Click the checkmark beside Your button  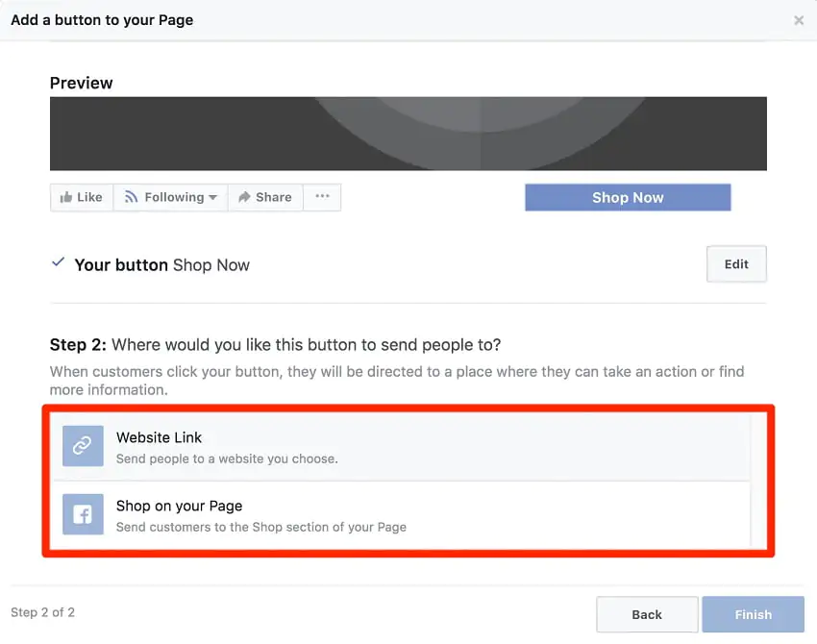pos(58,262)
